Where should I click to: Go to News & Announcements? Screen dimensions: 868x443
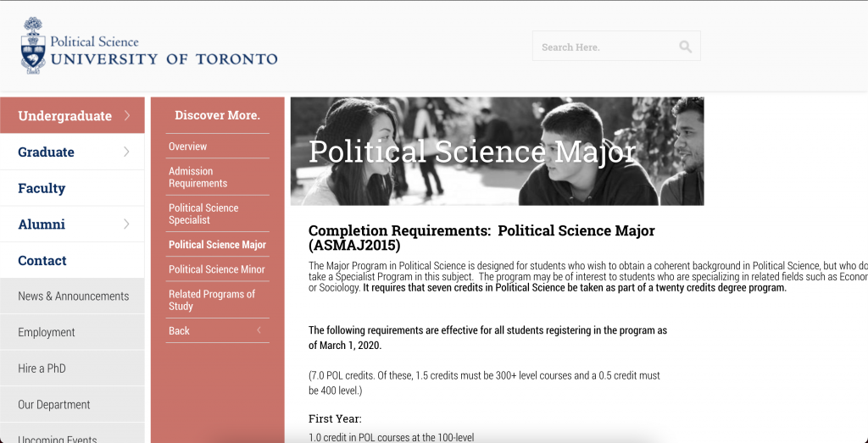74,296
